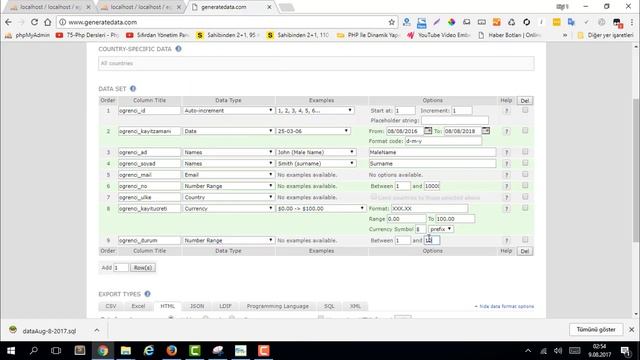Viewport: 640px width, 360px height.
Task: Click the Placeholder string input field
Action: (x=455, y=120)
